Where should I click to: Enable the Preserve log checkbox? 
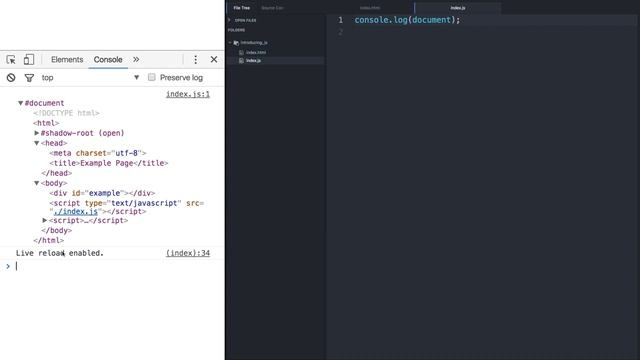point(151,77)
